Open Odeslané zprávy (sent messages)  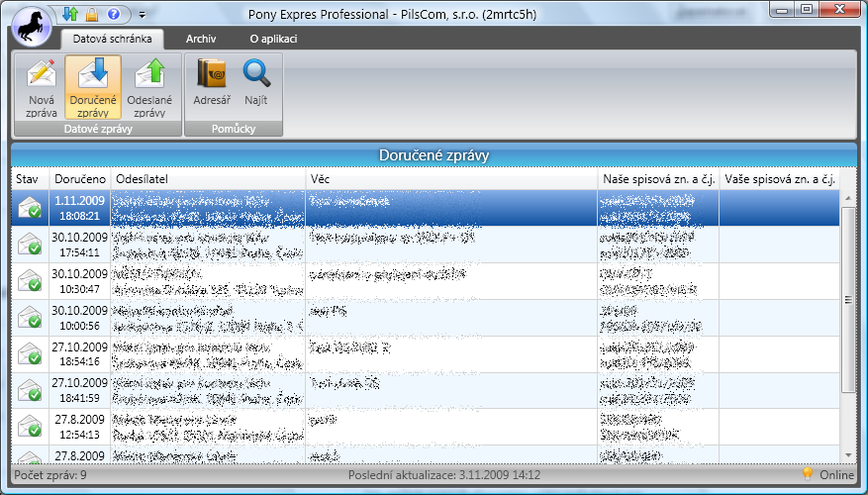coord(149,87)
